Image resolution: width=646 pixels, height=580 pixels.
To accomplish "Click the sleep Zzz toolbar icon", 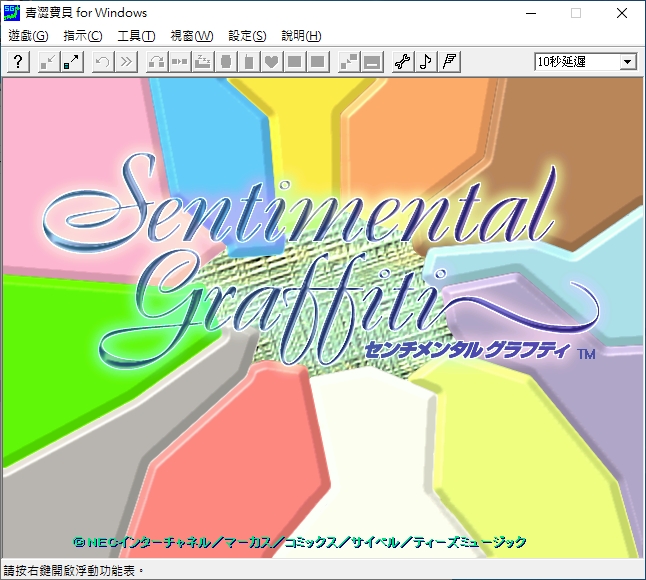I will point(202,62).
